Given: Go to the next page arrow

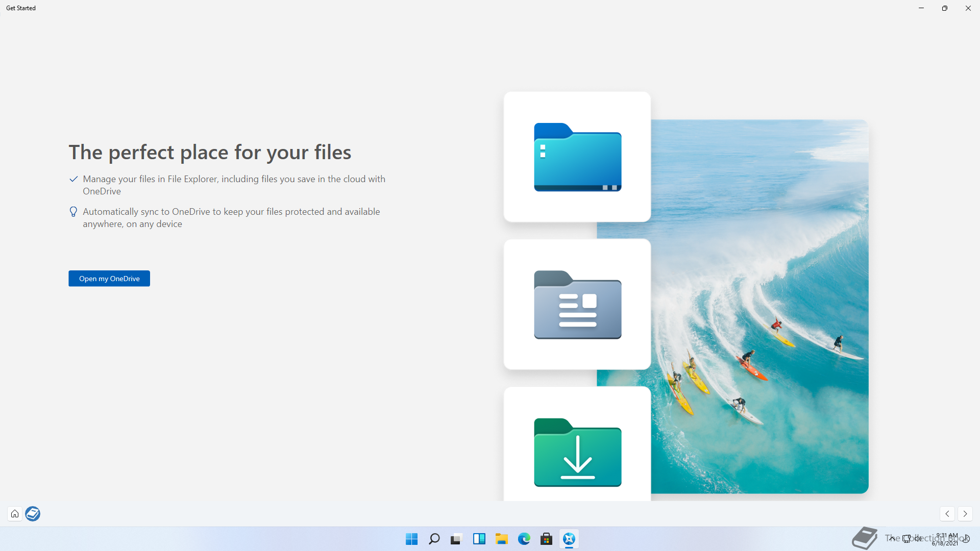Looking at the screenshot, I should 965,514.
